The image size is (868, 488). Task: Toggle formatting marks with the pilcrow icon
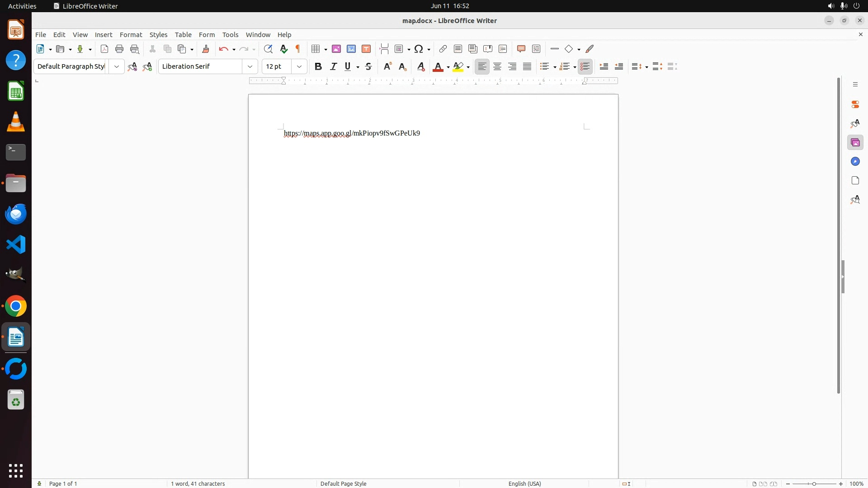pyautogui.click(x=298, y=49)
